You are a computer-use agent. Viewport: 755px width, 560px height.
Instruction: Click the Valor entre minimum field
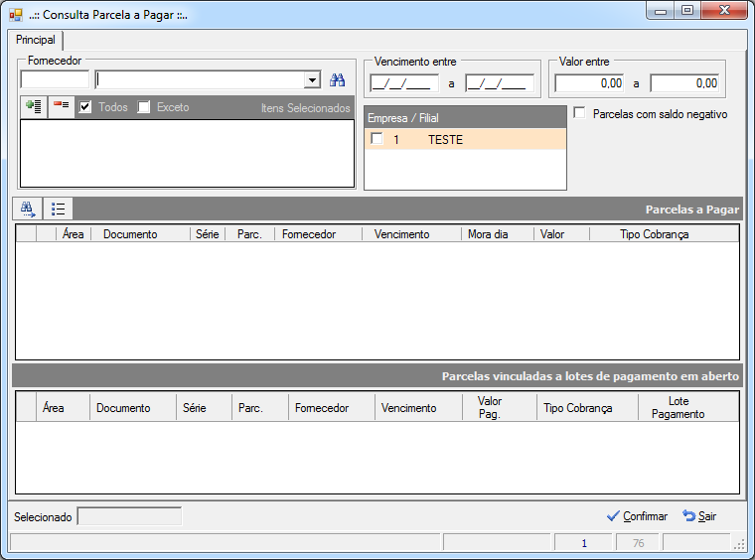tap(589, 83)
